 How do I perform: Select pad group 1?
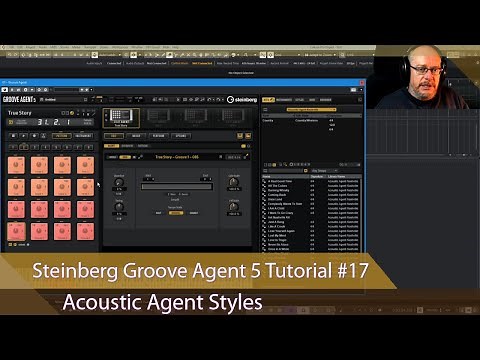tap(13, 147)
